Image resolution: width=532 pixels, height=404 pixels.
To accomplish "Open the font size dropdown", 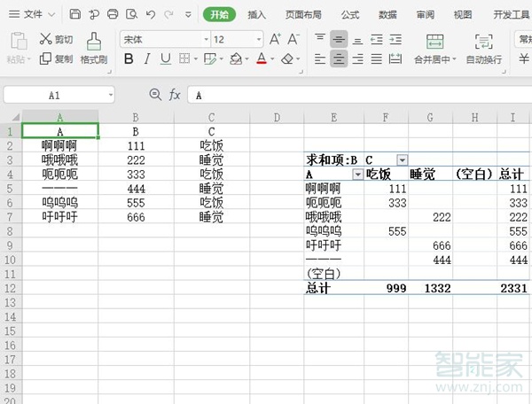I will point(259,39).
